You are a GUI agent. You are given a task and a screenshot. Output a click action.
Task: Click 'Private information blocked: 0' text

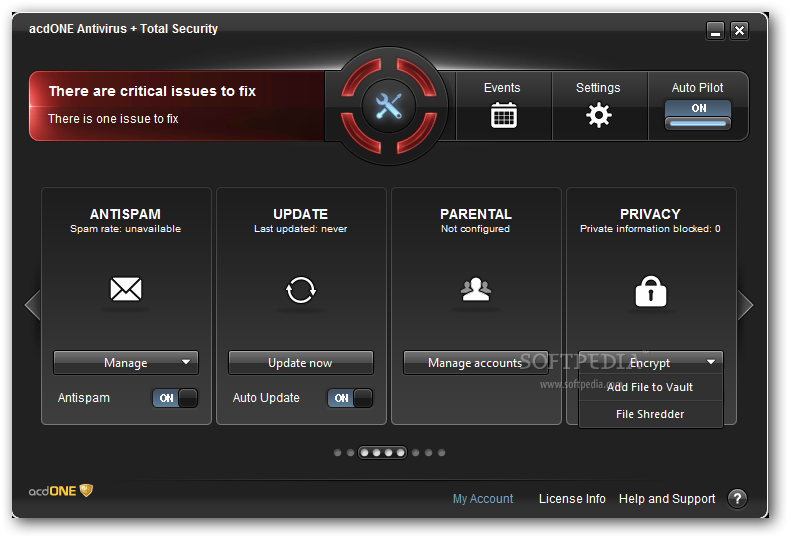(x=650, y=229)
